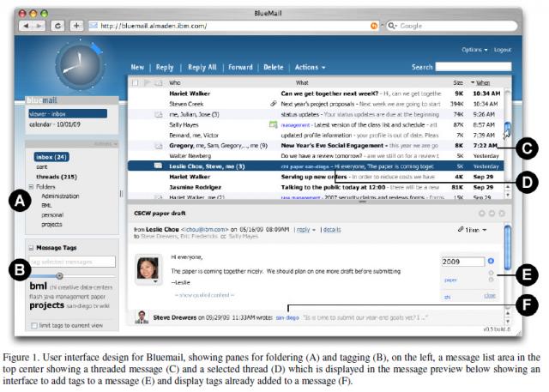
Task: Click Reply All in the mail toolbar
Action: point(202,67)
